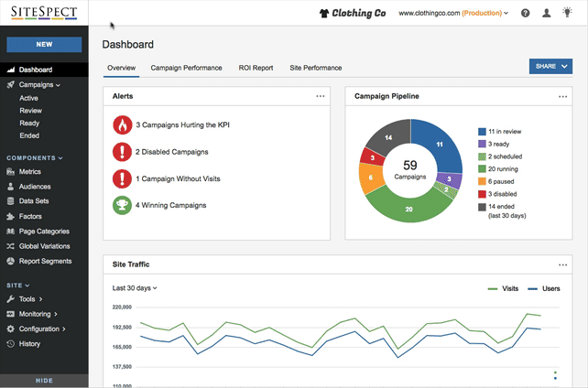Open the help question mark icon
Screen dimensions: 588x388
[526, 13]
